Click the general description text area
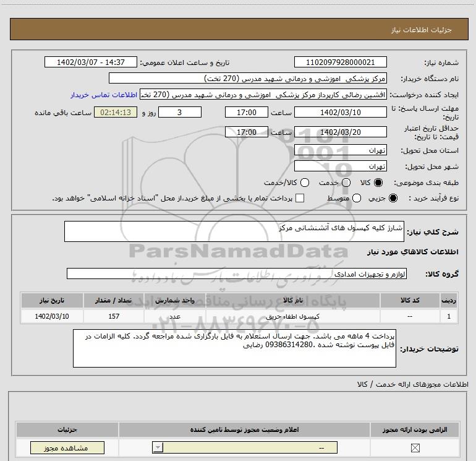This screenshot has width=476, height=461. (x=234, y=231)
